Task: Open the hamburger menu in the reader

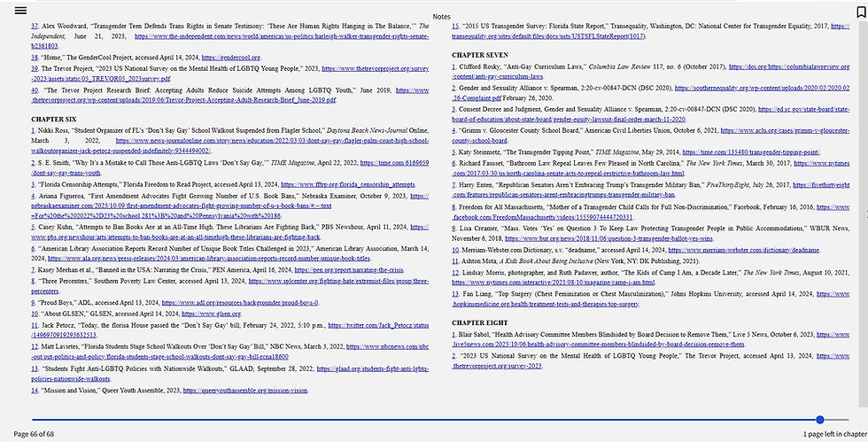Action: [20, 11]
